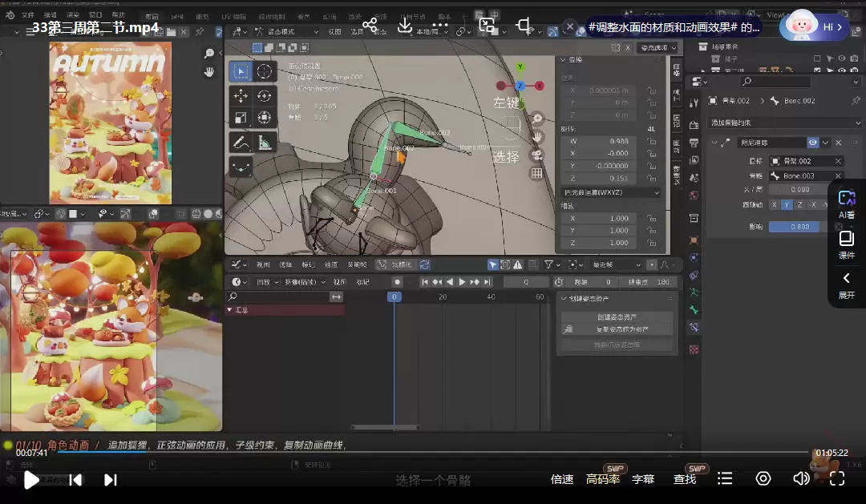
Task: Toggle lock on rotation W value
Action: (652, 141)
